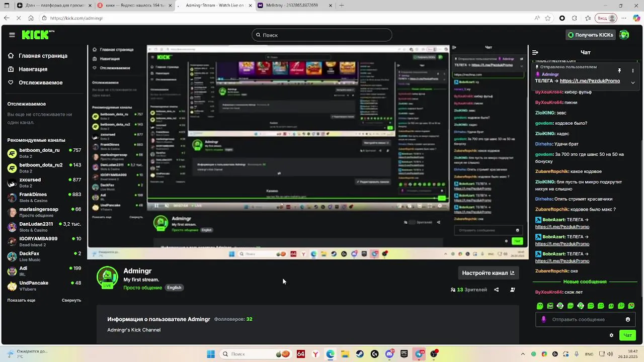Screen dimensions: 644x362
Task: Click the green Чат send button
Action: point(627,335)
